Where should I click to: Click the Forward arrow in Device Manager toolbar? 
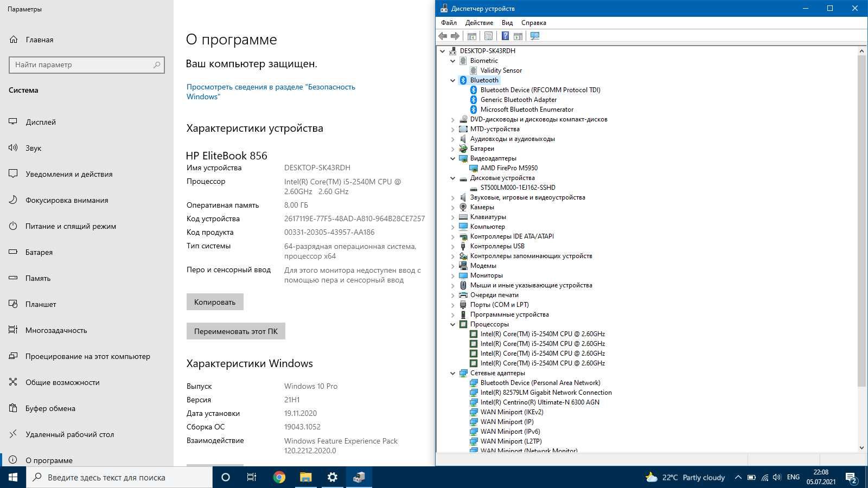pos(455,36)
